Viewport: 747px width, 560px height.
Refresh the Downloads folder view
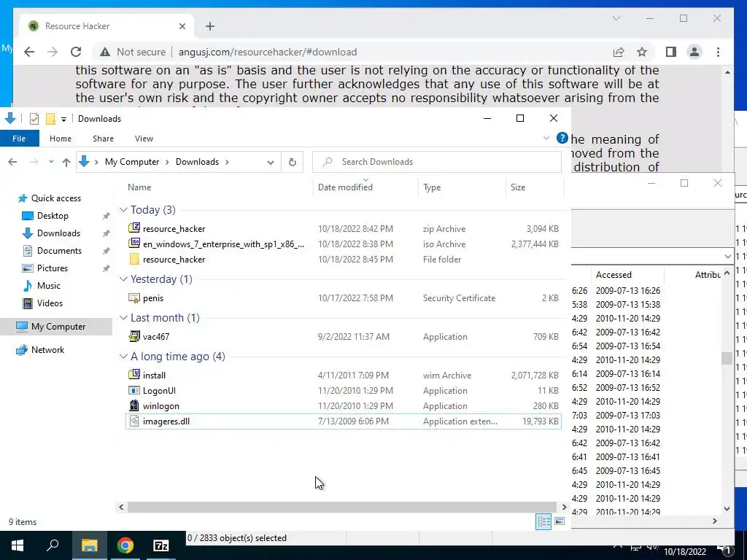292,162
